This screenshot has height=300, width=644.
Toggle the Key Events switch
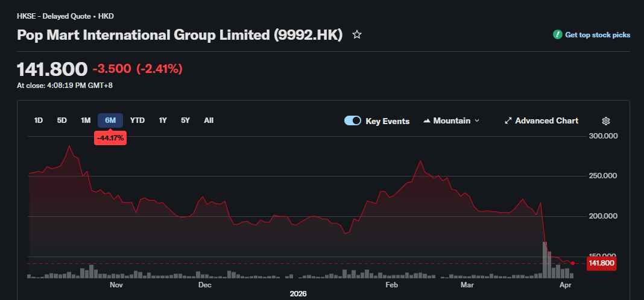click(x=353, y=121)
